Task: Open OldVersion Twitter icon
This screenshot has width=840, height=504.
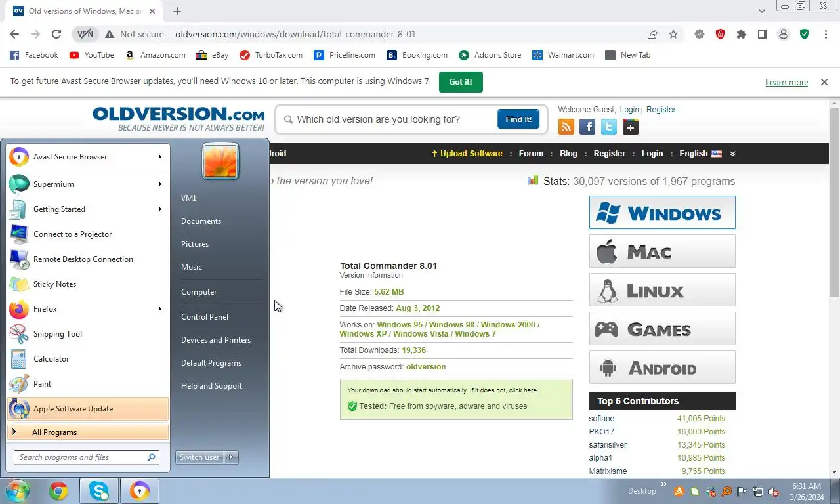Action: [x=609, y=127]
